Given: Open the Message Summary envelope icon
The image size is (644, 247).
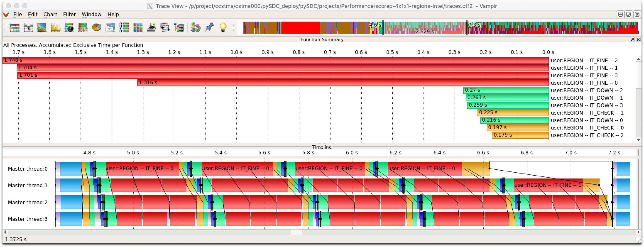Looking at the screenshot, I should 110,27.
